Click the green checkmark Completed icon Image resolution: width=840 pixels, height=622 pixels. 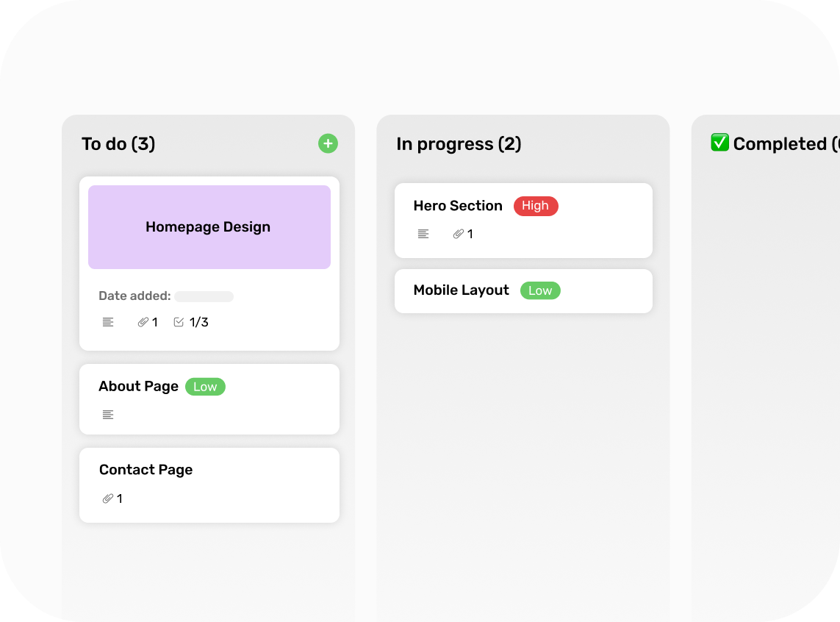719,143
